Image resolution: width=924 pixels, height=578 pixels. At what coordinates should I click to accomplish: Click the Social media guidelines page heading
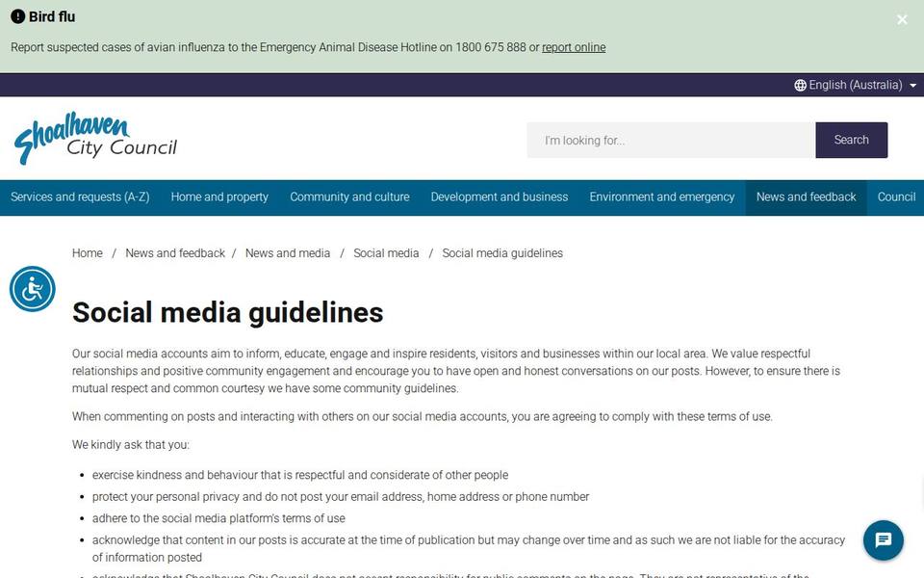(x=227, y=312)
